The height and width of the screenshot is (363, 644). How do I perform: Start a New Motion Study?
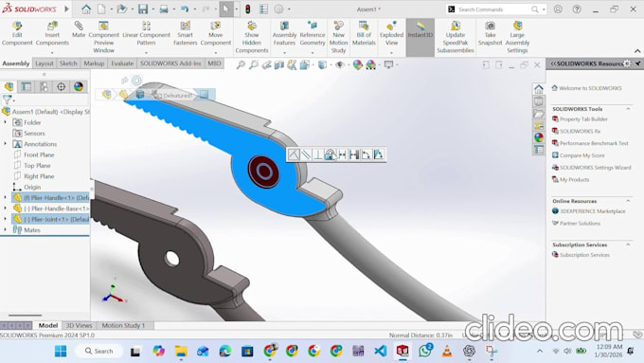(338, 37)
